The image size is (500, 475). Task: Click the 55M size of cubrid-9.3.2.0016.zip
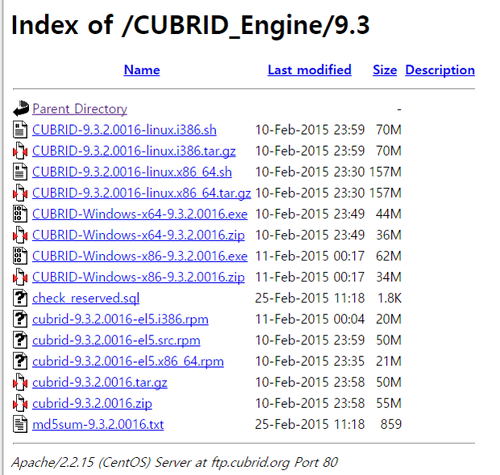click(x=389, y=403)
